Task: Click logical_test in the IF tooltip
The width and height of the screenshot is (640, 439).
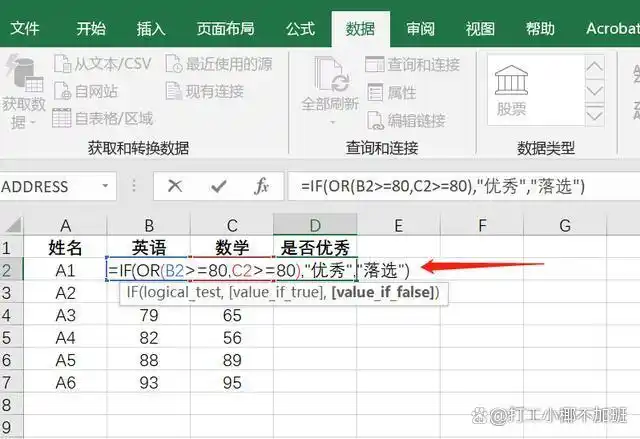Action: 182,293
